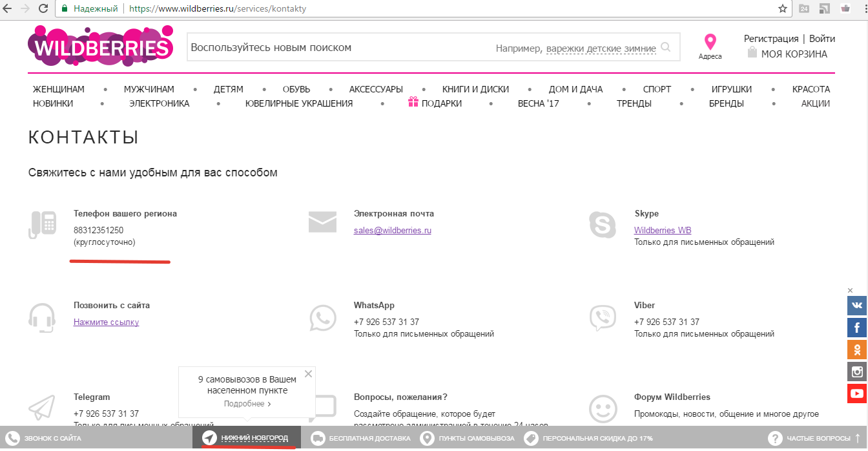This screenshot has height=451, width=868.
Task: Open the Odnoklassniki social button
Action: click(857, 349)
